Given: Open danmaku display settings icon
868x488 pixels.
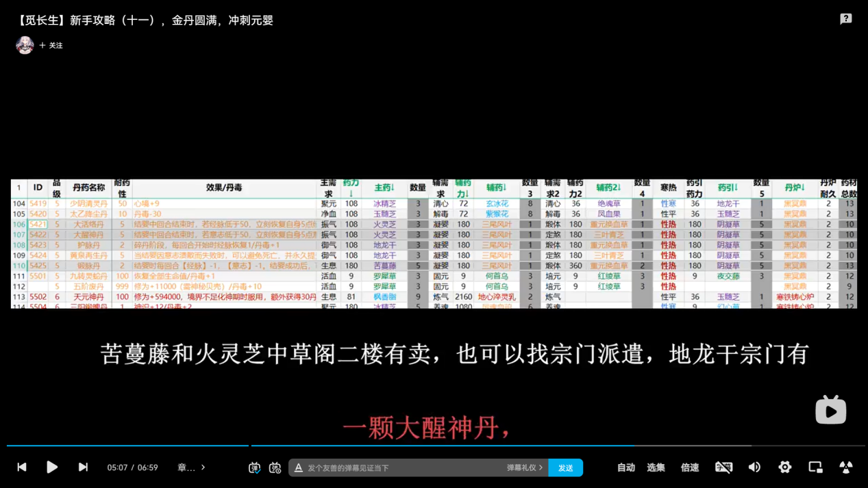Looking at the screenshot, I should pos(275,467).
